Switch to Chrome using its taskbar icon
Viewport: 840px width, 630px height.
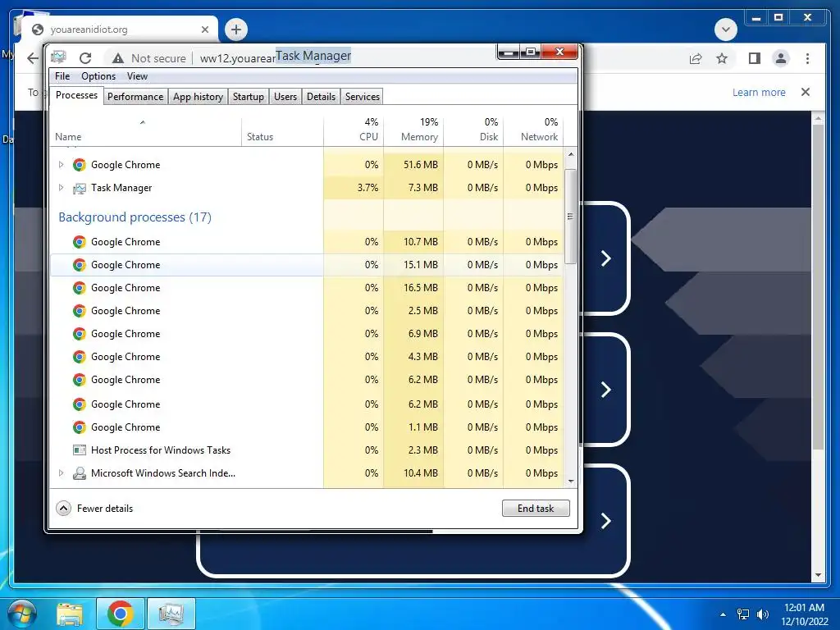[x=120, y=614]
